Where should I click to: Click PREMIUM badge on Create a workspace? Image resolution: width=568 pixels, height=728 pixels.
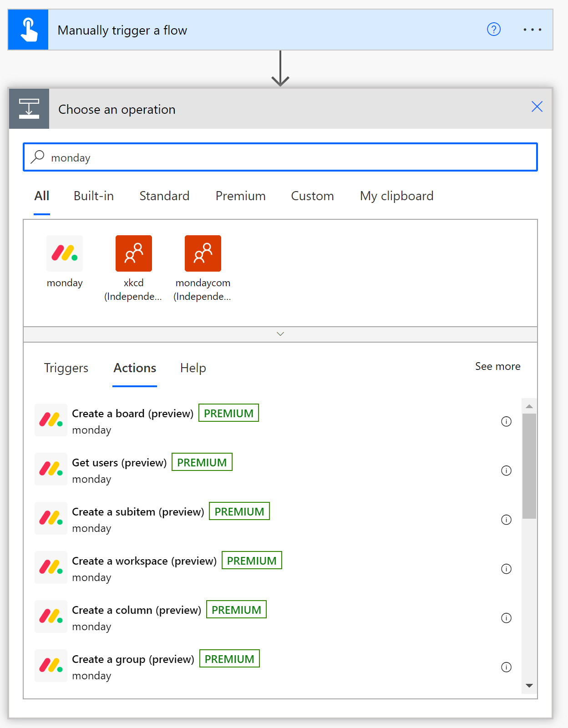(252, 561)
